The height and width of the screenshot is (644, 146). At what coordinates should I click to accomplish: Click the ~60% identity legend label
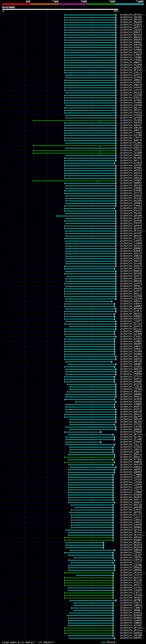[83, 2]
